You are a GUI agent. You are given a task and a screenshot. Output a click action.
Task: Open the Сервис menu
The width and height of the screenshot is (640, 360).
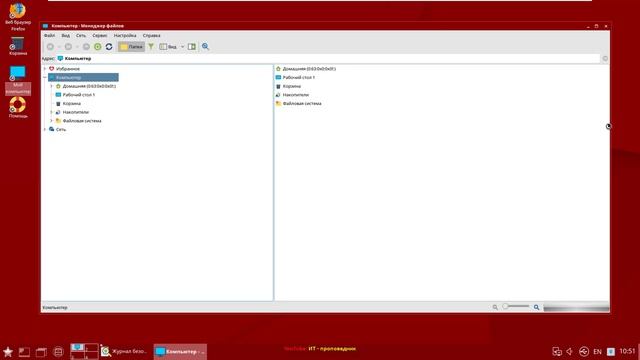click(x=100, y=36)
